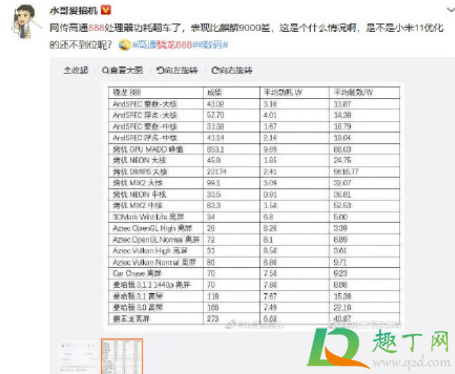This screenshot has width=455, height=374.
Task: Open the poster's cartoon avatar
Action: 25,22
